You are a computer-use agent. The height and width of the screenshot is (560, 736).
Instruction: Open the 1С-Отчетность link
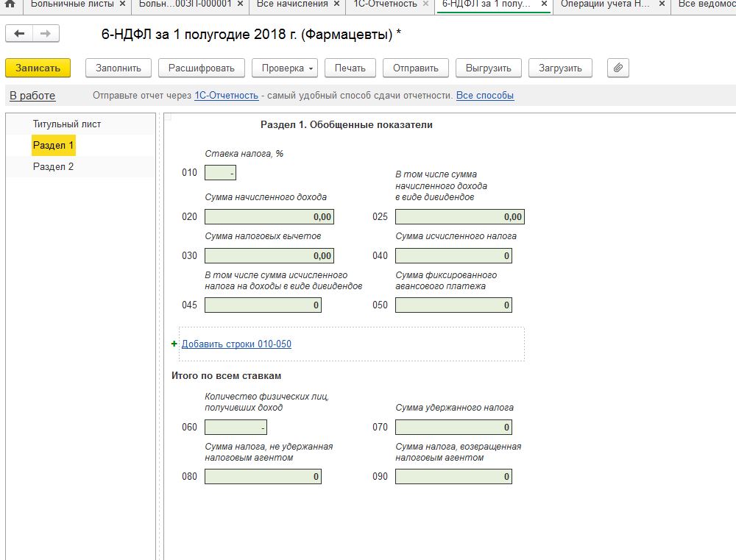coord(226,96)
